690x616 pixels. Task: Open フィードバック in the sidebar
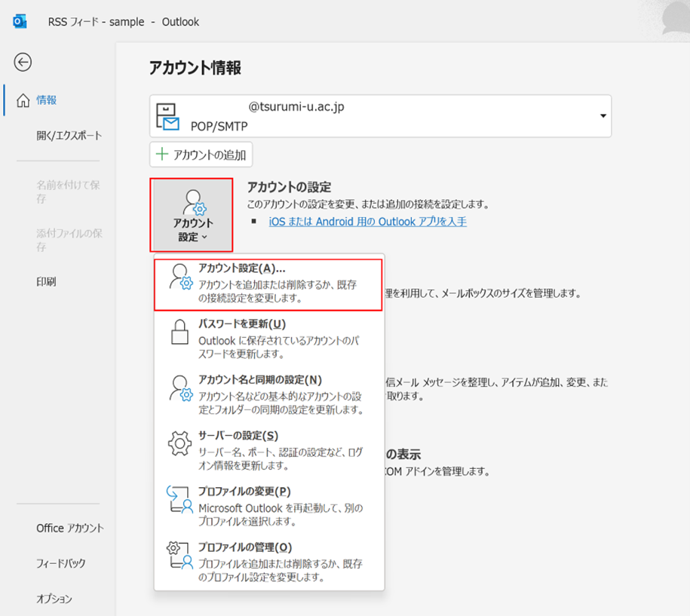pyautogui.click(x=61, y=563)
